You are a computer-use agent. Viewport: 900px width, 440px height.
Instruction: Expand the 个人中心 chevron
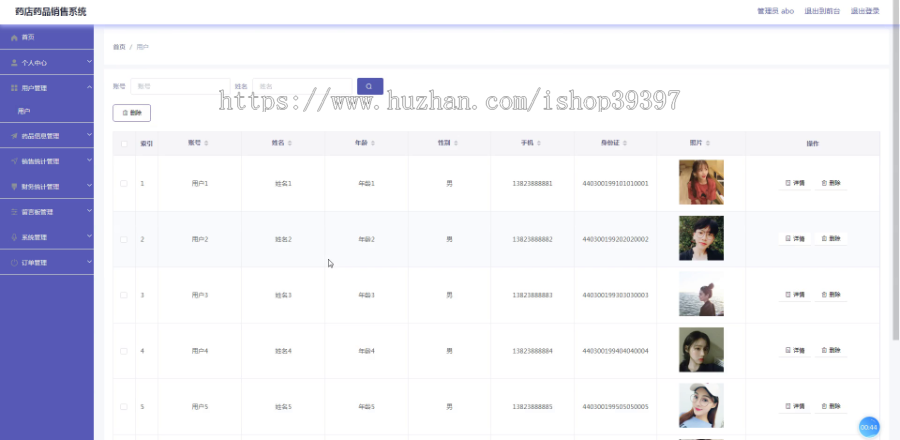89,61
